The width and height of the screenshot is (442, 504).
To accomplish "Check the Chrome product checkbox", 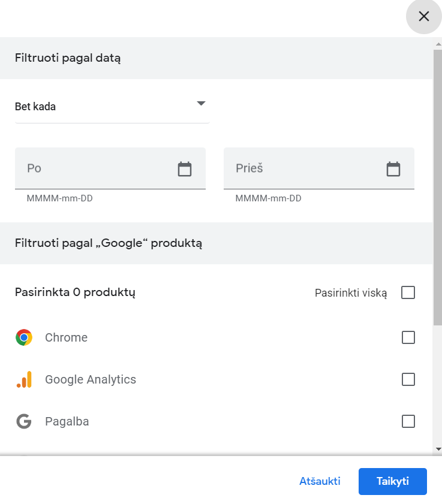I will point(408,337).
